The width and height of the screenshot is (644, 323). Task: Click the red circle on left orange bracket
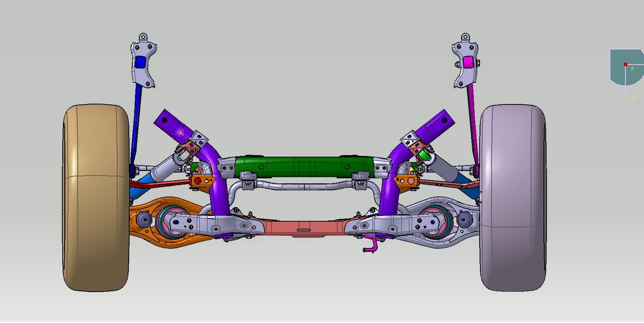coord(198,181)
